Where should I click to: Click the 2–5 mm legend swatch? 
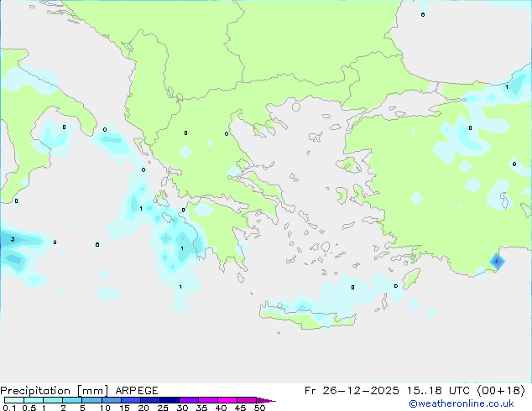[72, 400]
